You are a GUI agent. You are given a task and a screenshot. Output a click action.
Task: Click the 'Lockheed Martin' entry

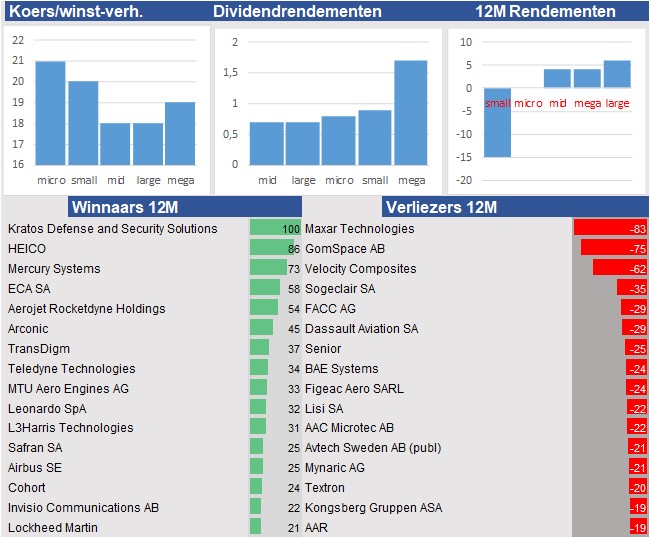pos(53,528)
